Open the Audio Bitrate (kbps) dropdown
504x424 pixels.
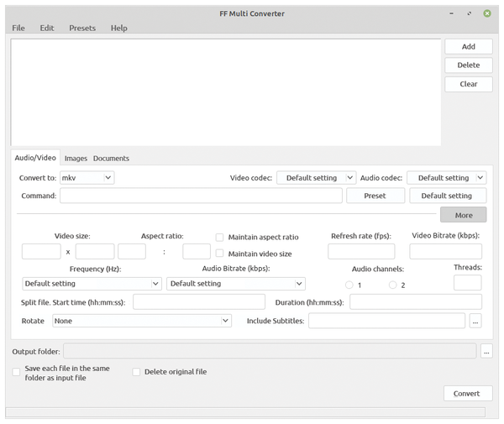pos(236,284)
